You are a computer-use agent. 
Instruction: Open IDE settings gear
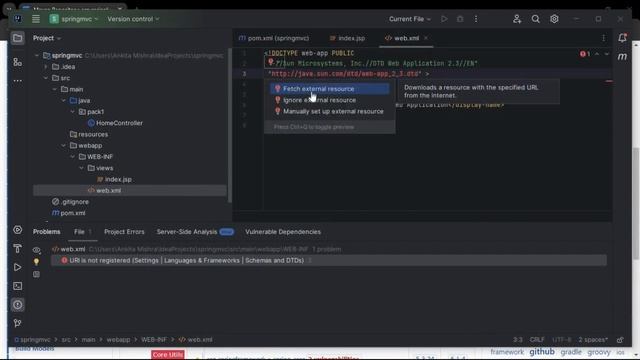click(554, 19)
